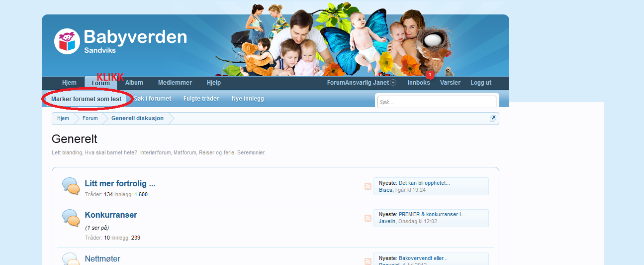Image resolution: width=644 pixels, height=265 pixels.
Task: Select Marker forumet som lest
Action: click(86, 99)
